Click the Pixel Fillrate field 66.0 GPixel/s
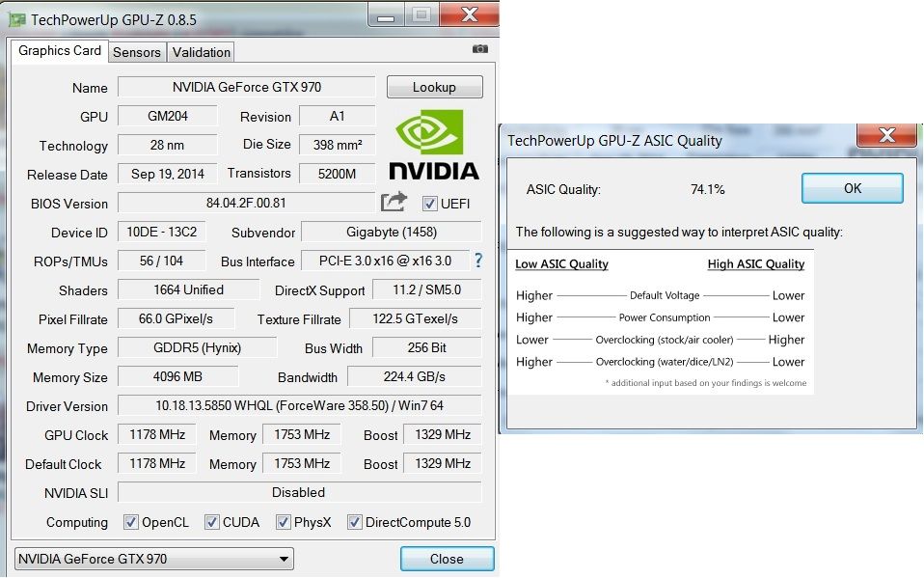This screenshot has height=578, width=924. click(176, 318)
